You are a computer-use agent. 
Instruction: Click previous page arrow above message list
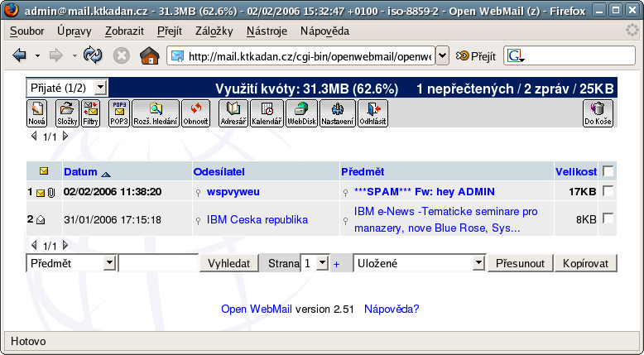[34, 136]
